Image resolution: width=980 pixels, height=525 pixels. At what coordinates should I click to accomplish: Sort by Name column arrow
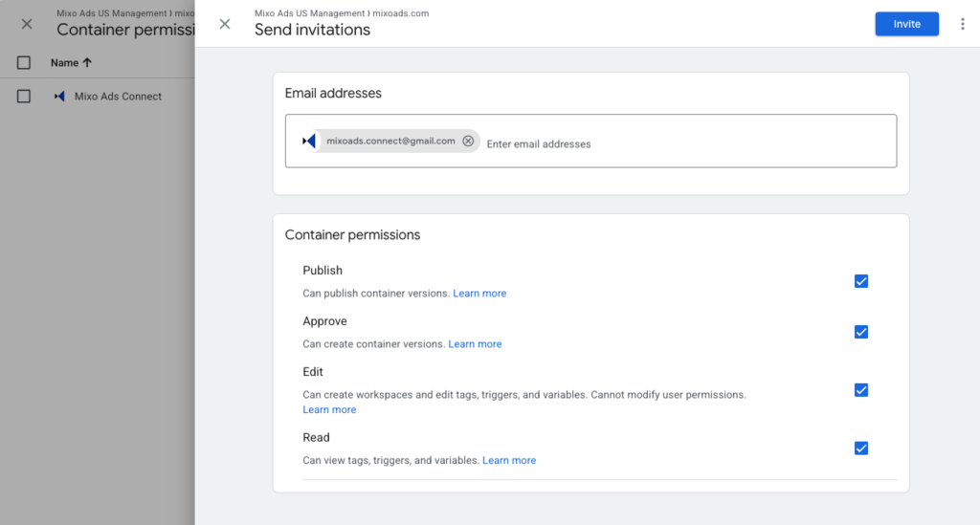click(x=87, y=63)
